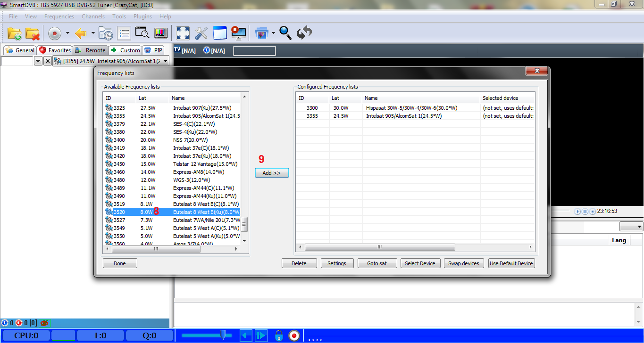
Task: Click the refresh arrows icon
Action: (304, 33)
